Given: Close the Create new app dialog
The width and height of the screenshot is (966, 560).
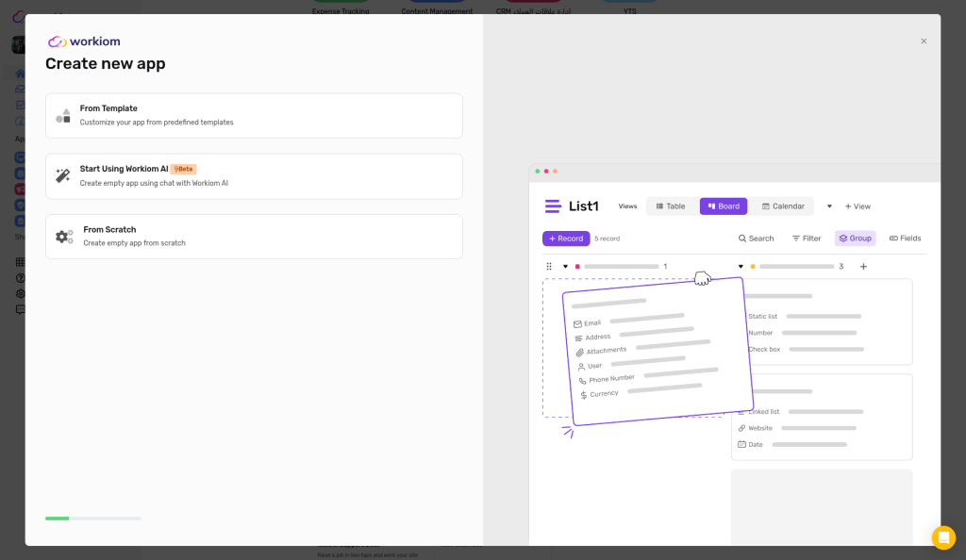Looking at the screenshot, I should pyautogui.click(x=924, y=41).
